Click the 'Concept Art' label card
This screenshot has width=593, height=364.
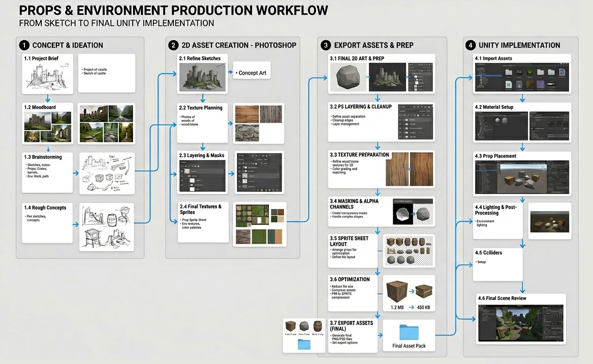[x=252, y=70]
